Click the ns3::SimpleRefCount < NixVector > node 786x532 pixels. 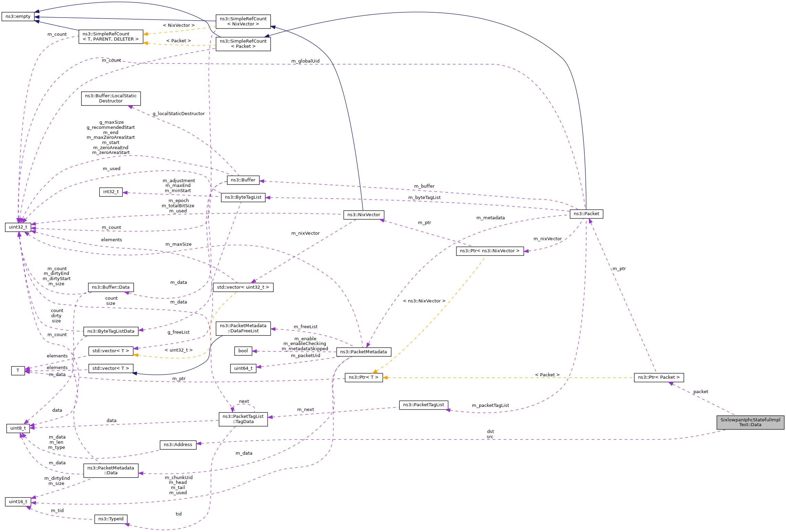click(x=243, y=21)
